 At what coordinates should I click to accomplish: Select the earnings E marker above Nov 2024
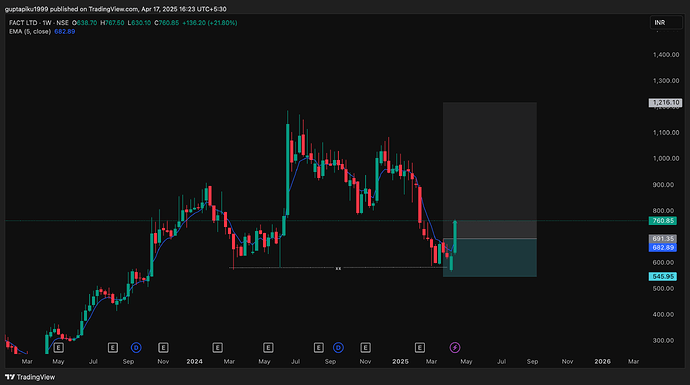365,348
